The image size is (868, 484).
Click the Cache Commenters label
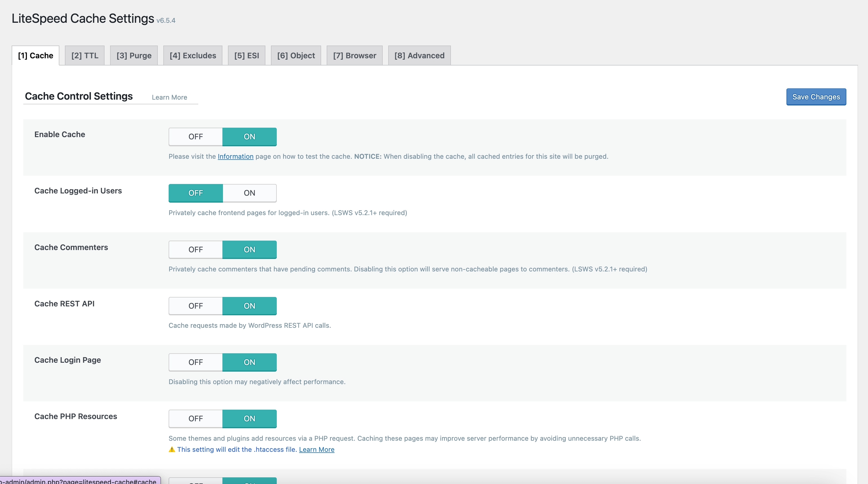(71, 247)
